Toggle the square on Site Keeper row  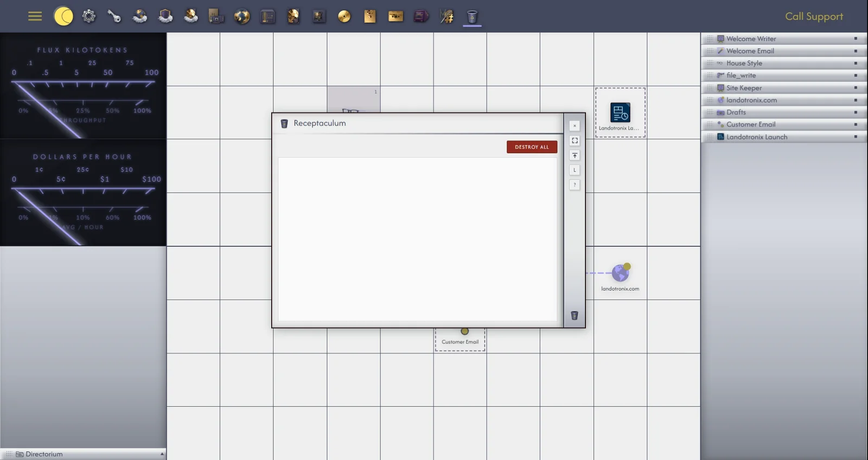(856, 88)
